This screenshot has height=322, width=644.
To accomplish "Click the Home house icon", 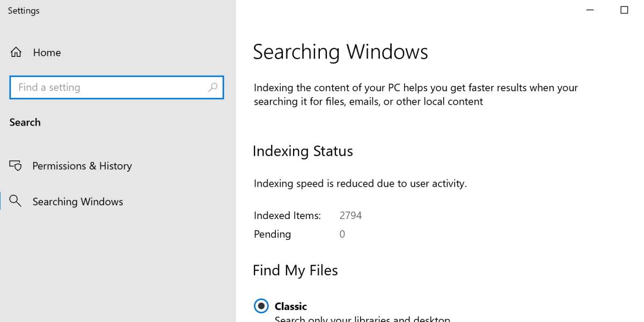I will (16, 53).
